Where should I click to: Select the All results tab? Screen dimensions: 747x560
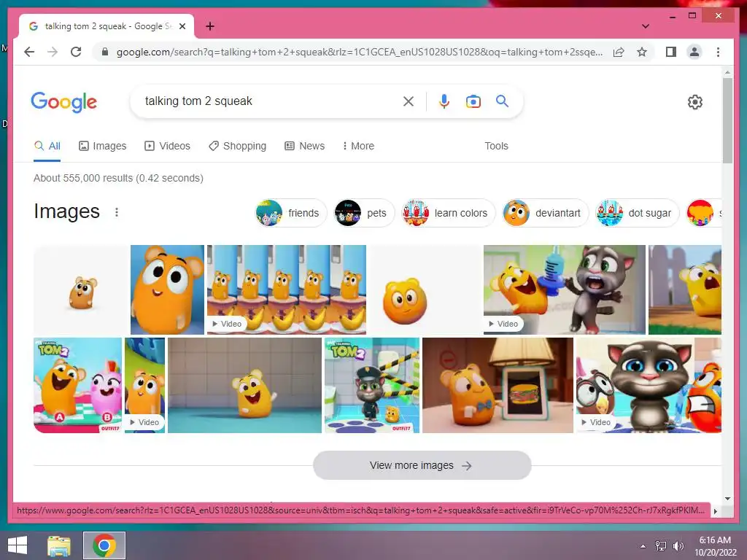click(47, 146)
